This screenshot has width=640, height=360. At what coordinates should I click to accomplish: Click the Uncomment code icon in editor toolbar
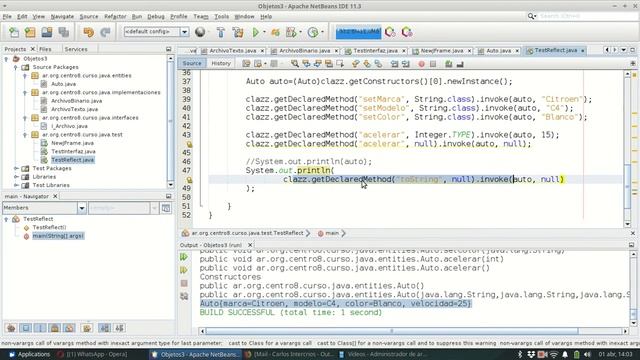460,64
